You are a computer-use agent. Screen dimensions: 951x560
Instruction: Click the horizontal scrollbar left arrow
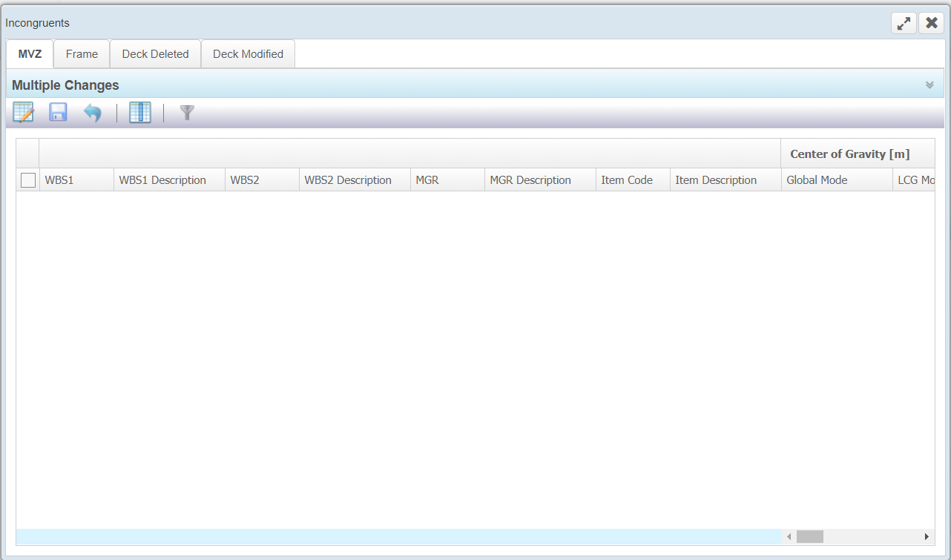(789, 536)
